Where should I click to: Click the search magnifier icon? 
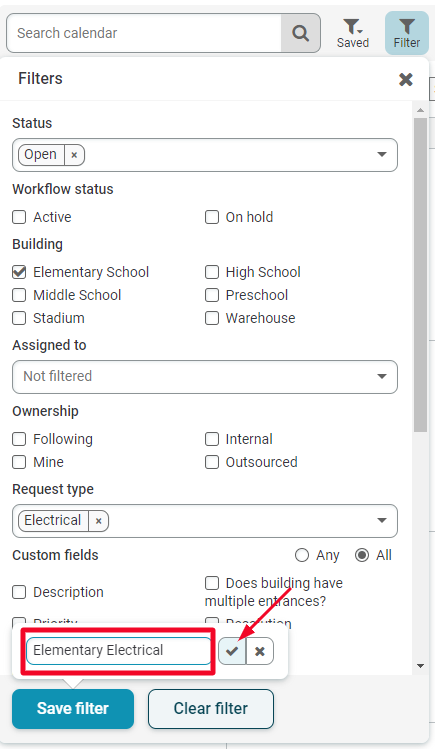click(300, 33)
